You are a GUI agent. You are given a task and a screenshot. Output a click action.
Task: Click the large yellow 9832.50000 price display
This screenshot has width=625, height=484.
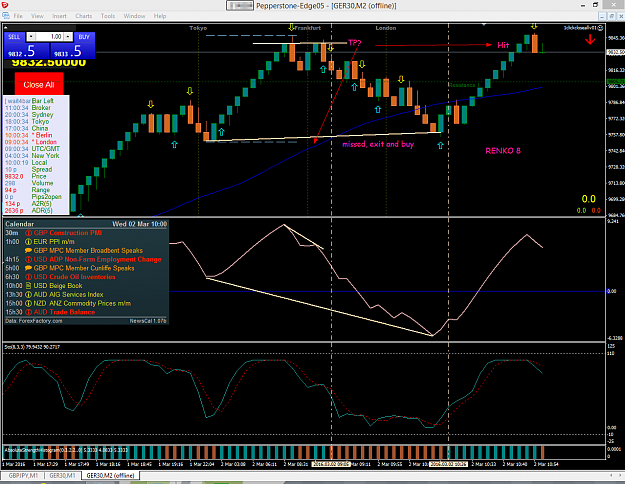(49, 63)
